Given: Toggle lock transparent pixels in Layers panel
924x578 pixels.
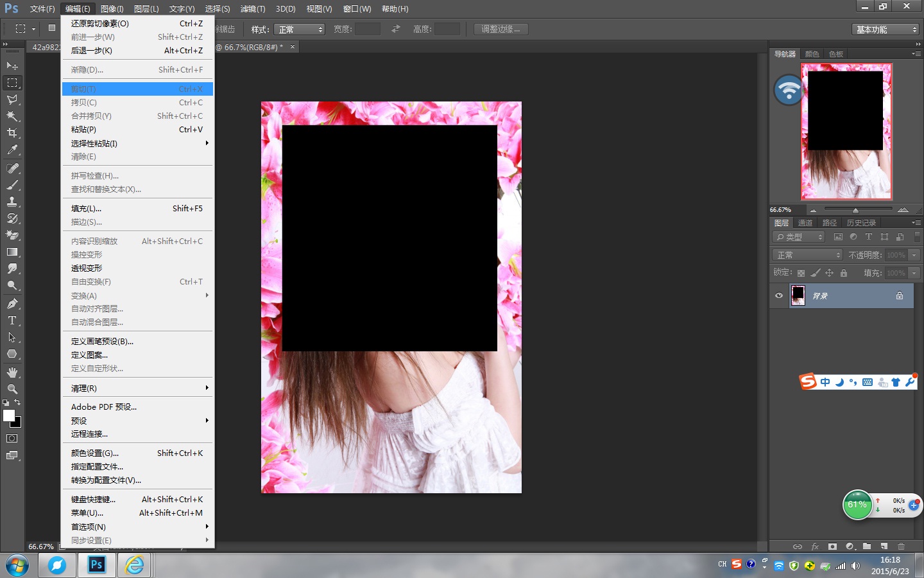Looking at the screenshot, I should [801, 273].
